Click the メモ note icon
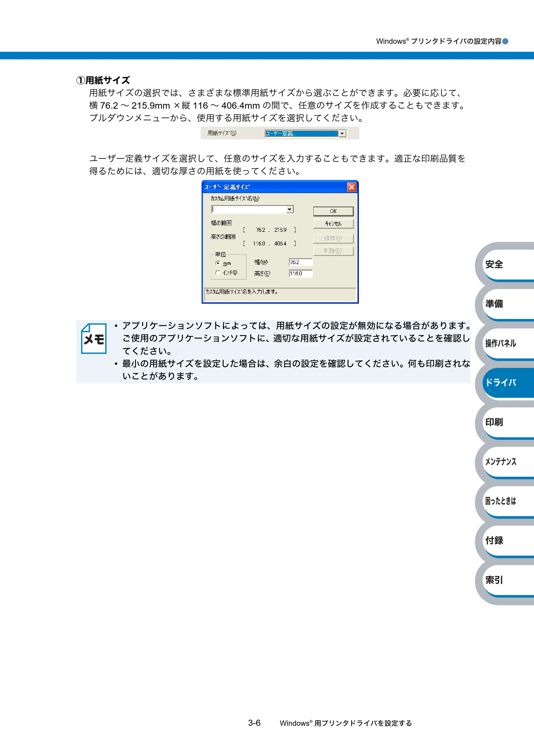 pos(94,339)
